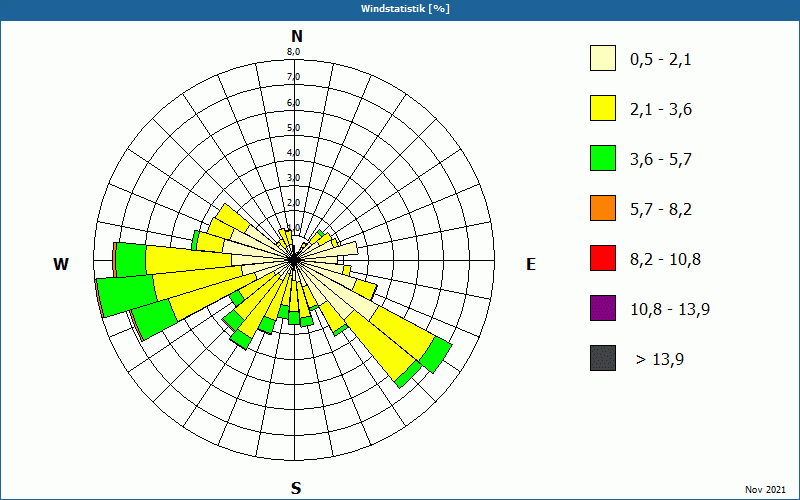Click the pale yellow 0,5 - 2,1 legend swatch
The image size is (800, 500).
coord(603,58)
